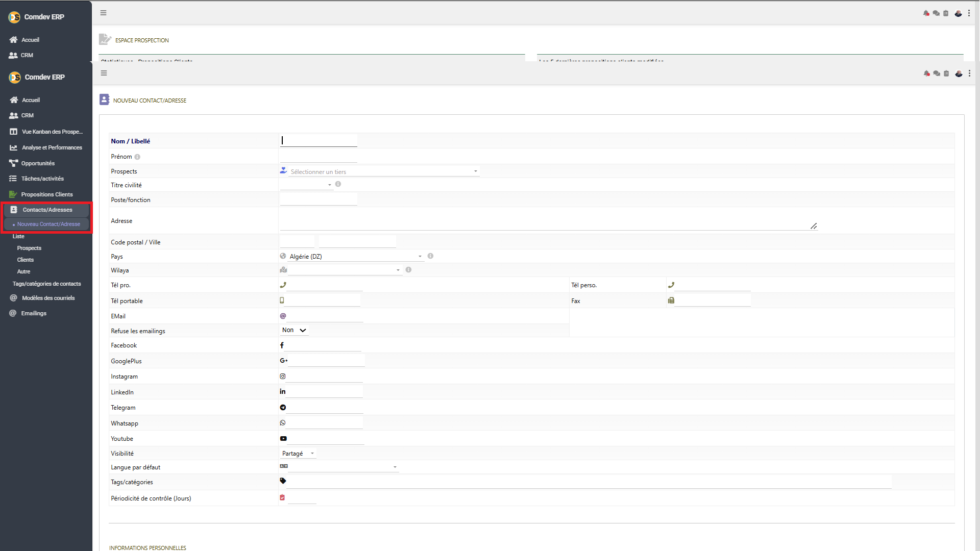Click the Facebook profile input field

pyautogui.click(x=323, y=345)
